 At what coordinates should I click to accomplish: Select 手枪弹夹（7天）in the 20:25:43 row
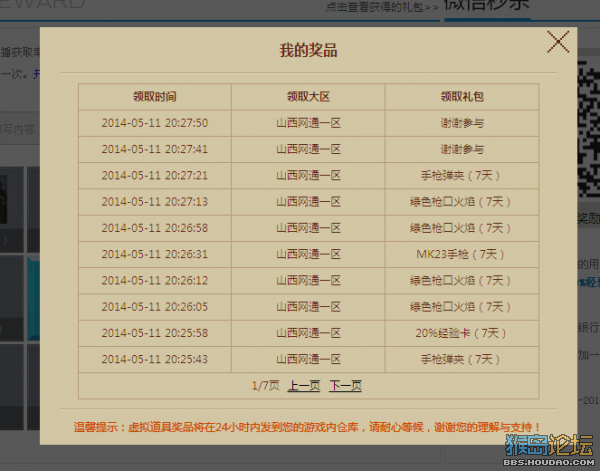[460, 359]
